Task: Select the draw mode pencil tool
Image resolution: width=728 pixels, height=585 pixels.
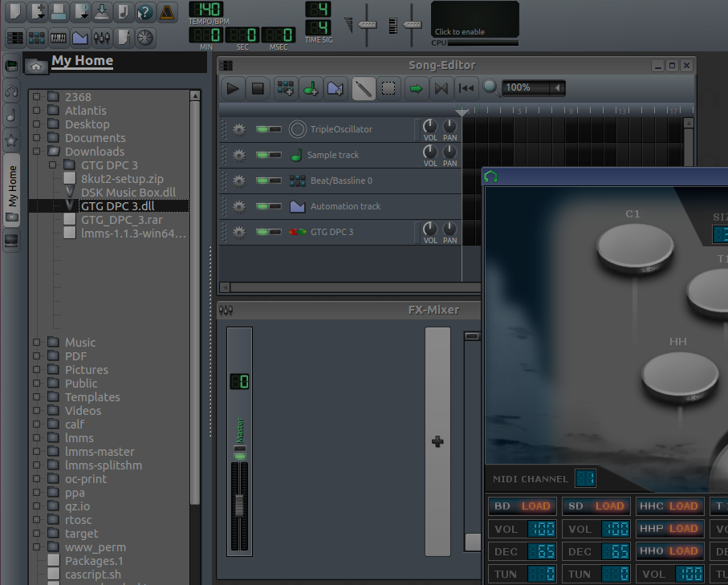Action: point(364,88)
